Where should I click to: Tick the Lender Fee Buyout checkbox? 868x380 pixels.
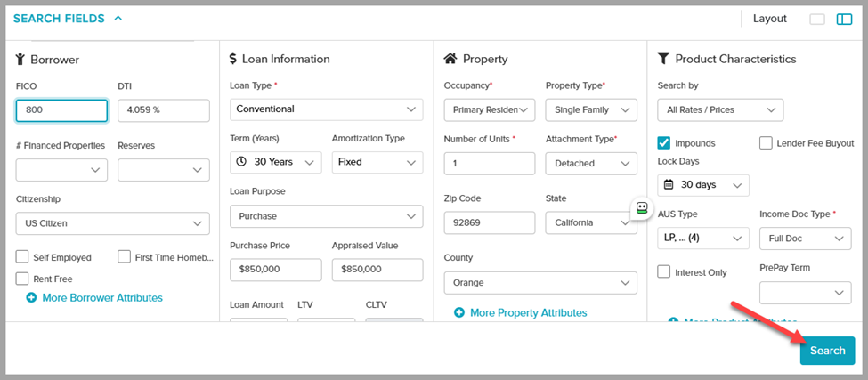766,142
